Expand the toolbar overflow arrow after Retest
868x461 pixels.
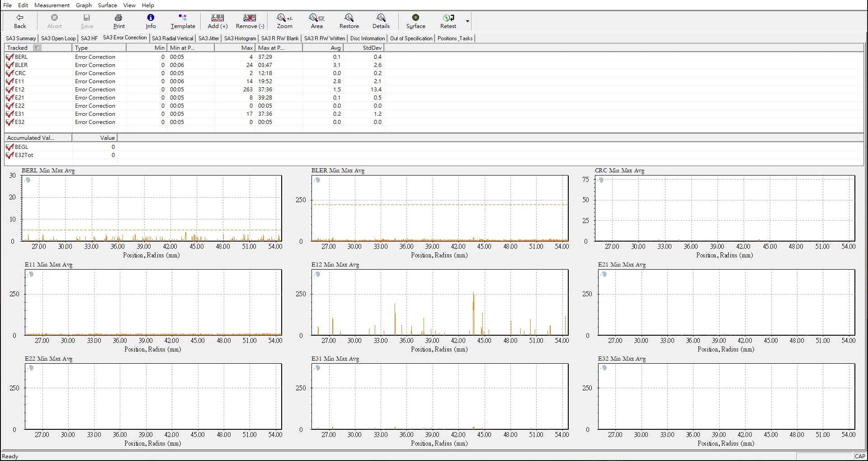[467, 21]
